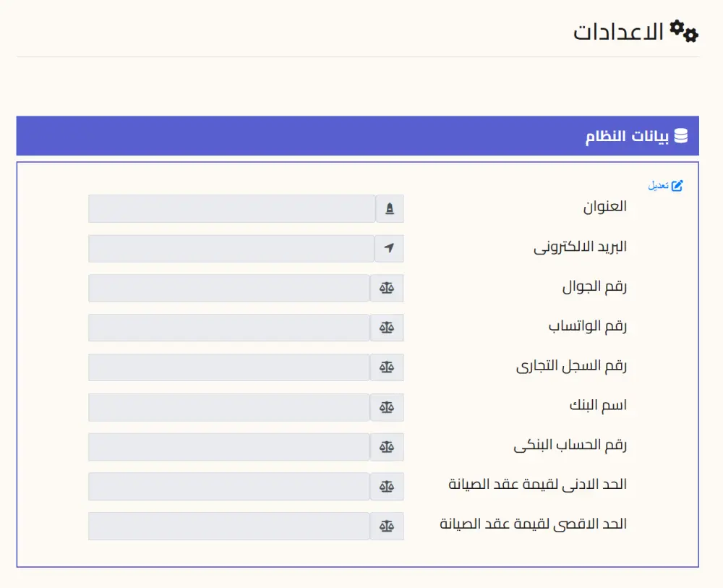Click the scales icon beside رقم الواتساب field
This screenshot has width=723, height=588.
click(x=388, y=327)
